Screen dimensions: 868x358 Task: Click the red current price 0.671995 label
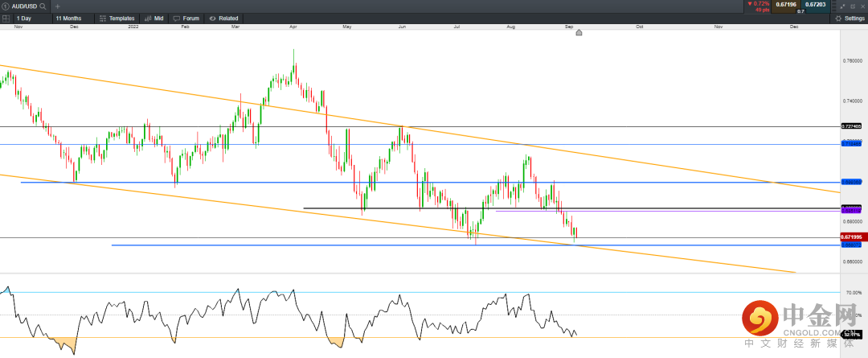point(851,237)
